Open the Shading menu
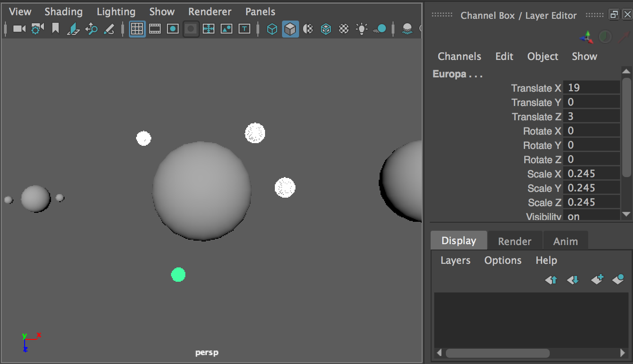Image resolution: width=633 pixels, height=364 pixels. pyautogui.click(x=63, y=11)
